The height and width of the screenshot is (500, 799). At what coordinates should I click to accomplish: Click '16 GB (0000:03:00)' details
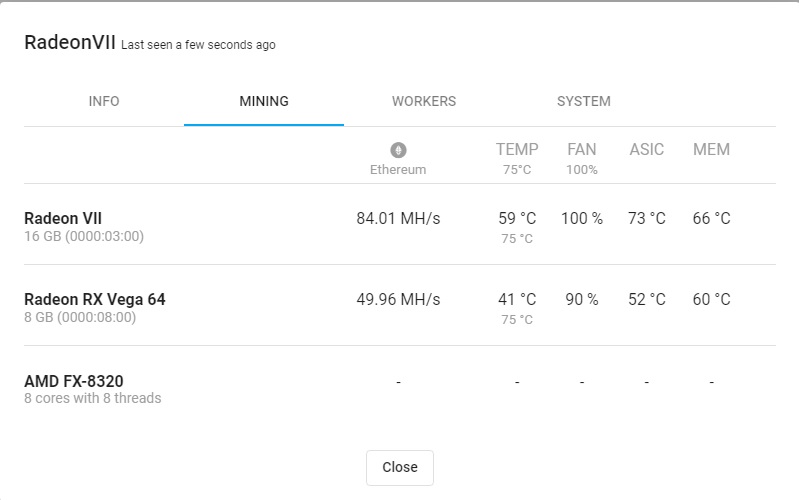pyautogui.click(x=84, y=236)
